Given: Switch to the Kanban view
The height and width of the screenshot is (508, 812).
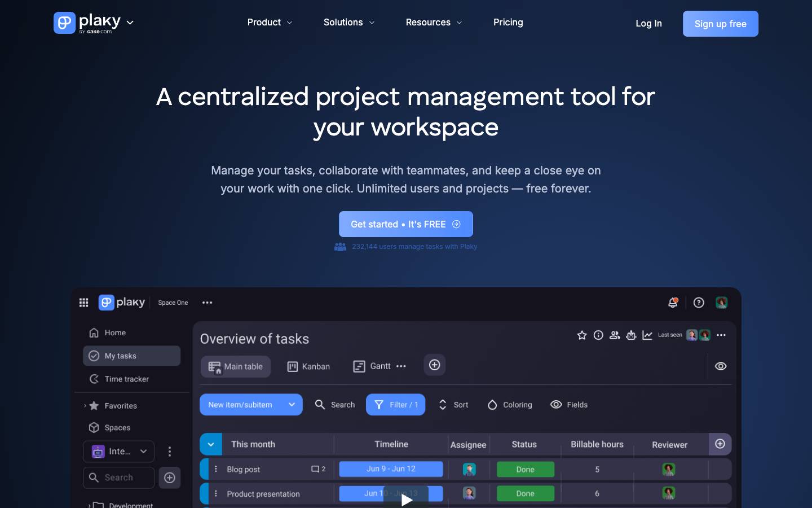Looking at the screenshot, I should [x=308, y=367].
